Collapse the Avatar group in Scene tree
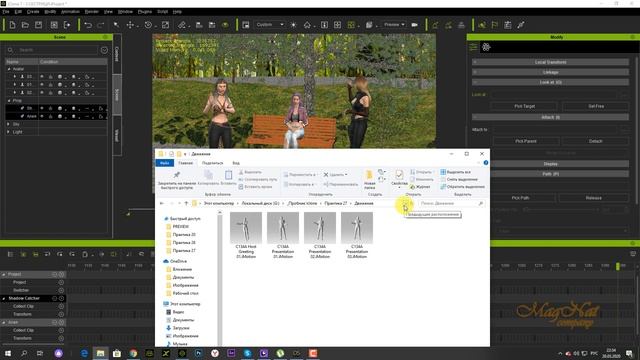This screenshot has width=640, height=360. pos(9,69)
